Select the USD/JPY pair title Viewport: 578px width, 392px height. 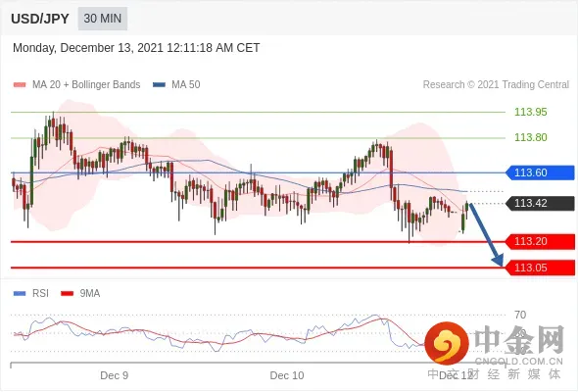40,19
